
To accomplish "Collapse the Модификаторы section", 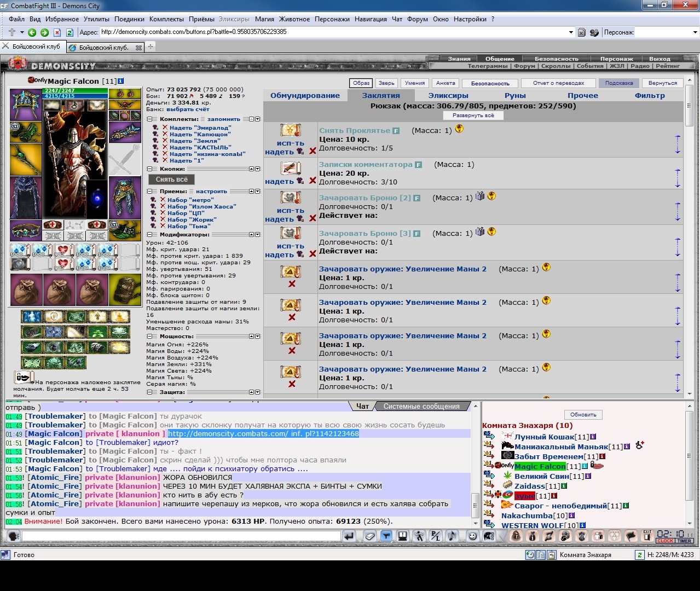I will [x=149, y=235].
